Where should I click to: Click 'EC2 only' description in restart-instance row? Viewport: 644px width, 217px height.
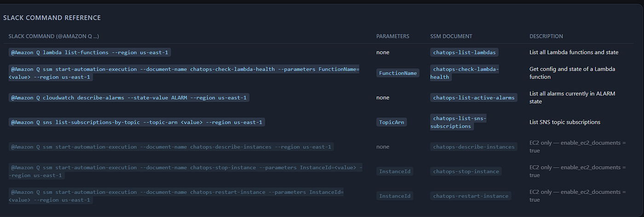tap(578, 196)
